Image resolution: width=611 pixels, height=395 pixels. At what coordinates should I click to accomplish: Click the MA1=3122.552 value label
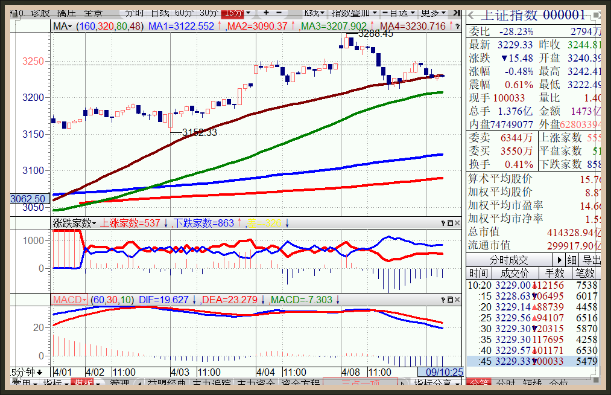182,26
